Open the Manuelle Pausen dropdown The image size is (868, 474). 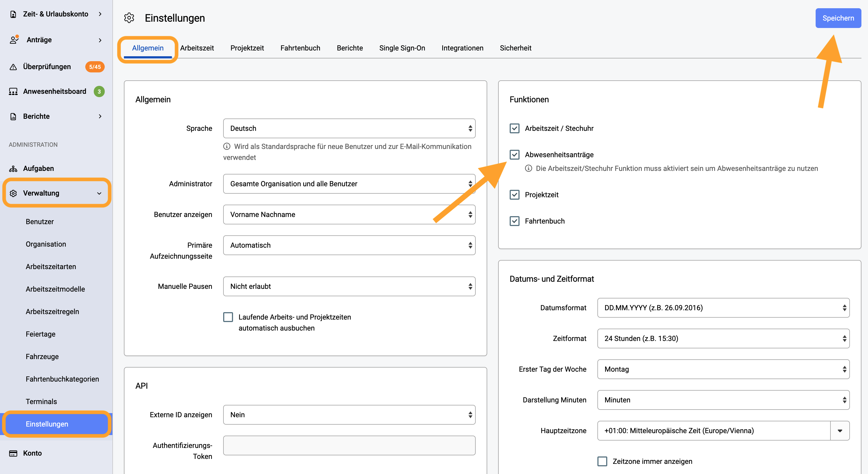tap(349, 286)
